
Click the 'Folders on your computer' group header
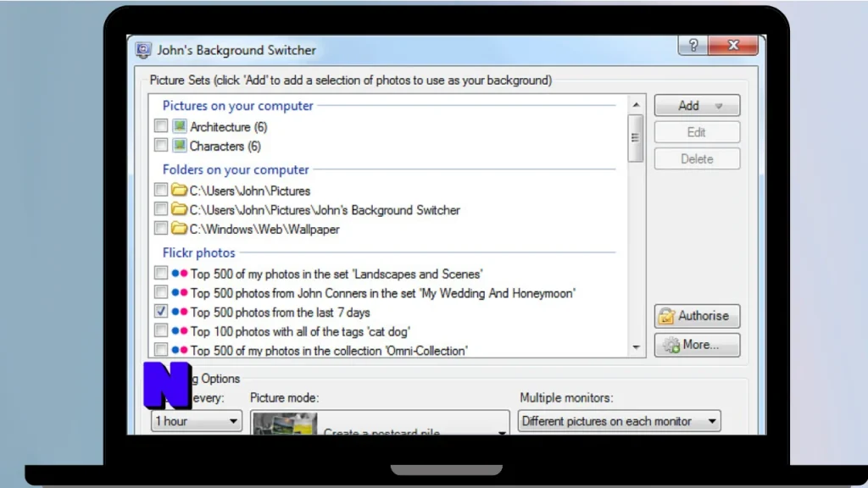pos(236,169)
